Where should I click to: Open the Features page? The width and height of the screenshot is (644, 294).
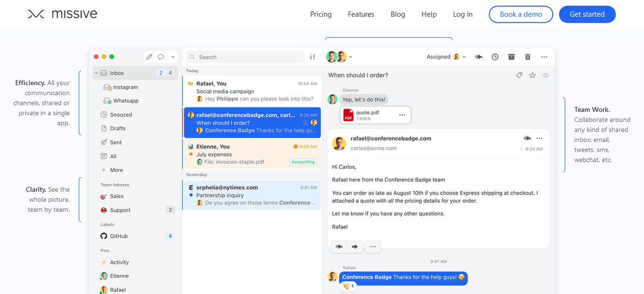tap(361, 15)
